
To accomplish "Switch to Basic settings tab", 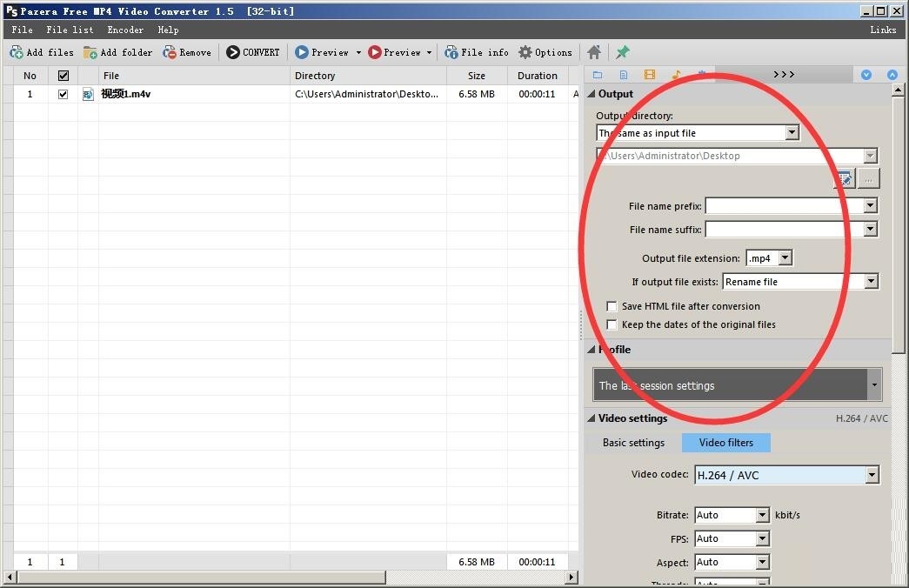I will [x=633, y=443].
